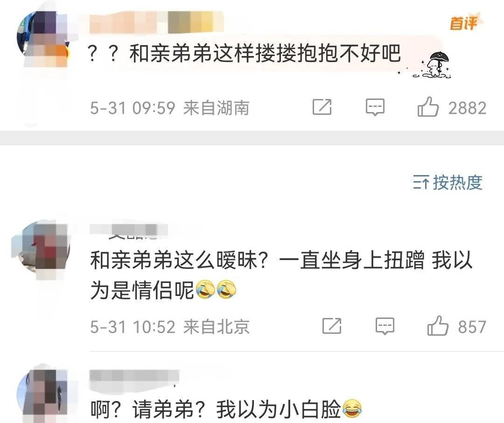The height and width of the screenshot is (423, 504).
Task: Tap the 2882 like count
Action: (467, 108)
